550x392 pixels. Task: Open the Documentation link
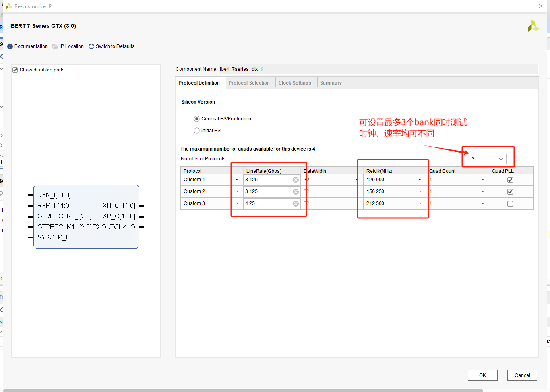click(x=31, y=46)
